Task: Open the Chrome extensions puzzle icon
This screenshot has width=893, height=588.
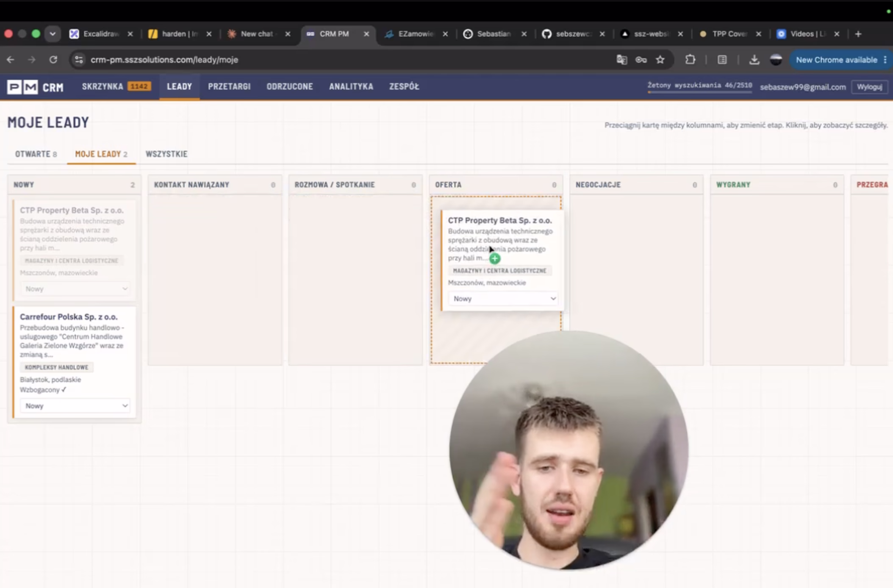Action: click(x=690, y=60)
